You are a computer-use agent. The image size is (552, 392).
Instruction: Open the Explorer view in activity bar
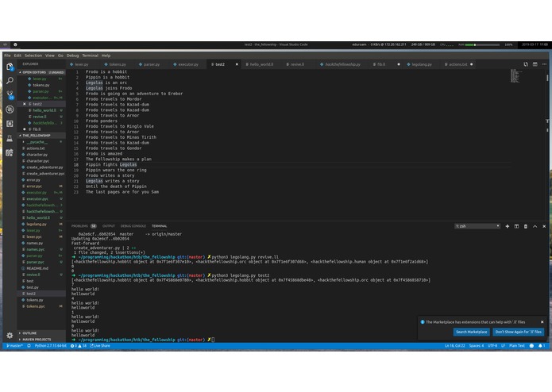(x=10, y=67)
